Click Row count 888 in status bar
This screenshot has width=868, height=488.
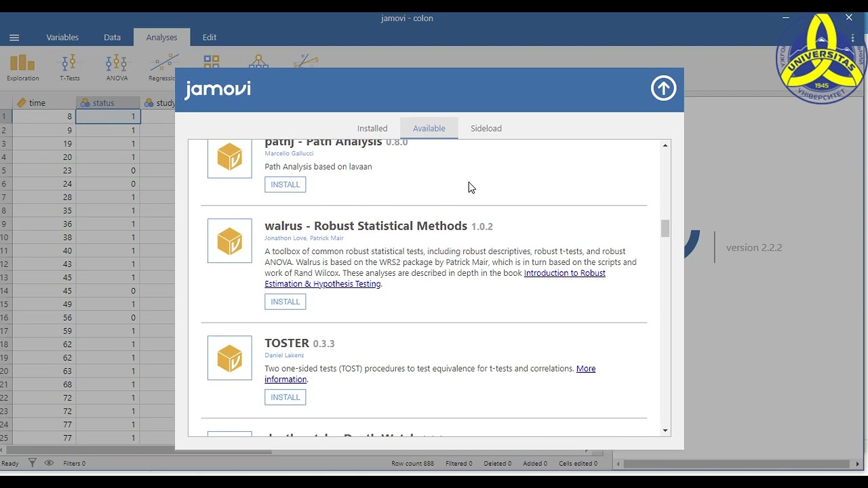coord(412,464)
